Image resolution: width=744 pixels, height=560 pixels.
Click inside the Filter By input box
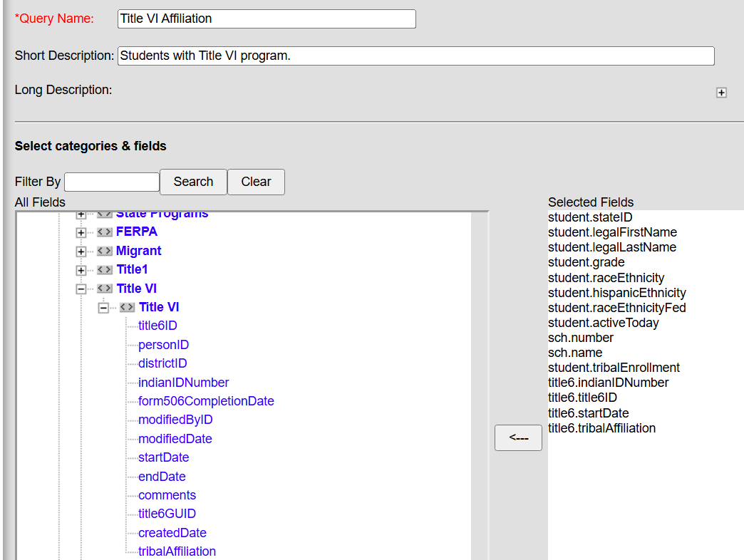[111, 182]
